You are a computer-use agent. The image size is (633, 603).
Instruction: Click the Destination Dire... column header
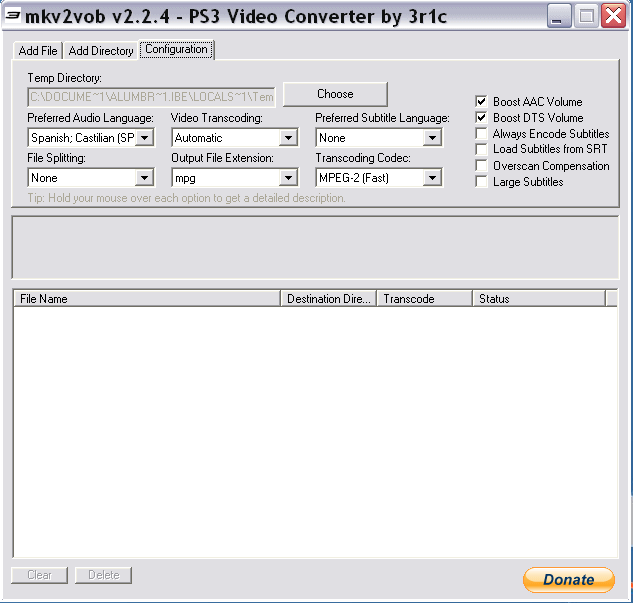329,299
